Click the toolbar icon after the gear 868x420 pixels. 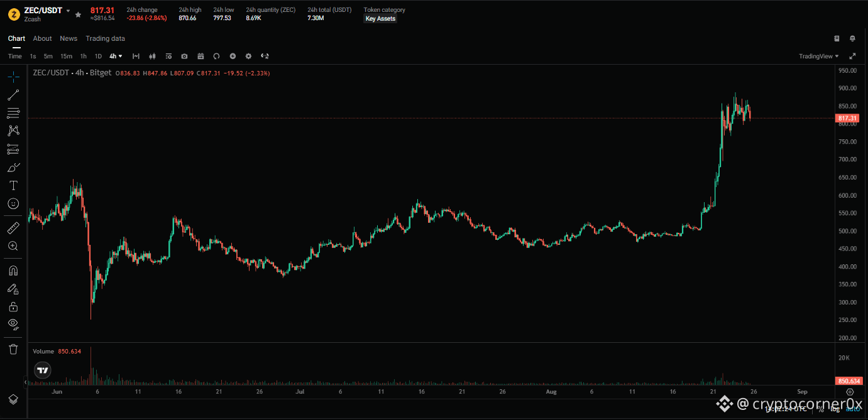click(265, 56)
